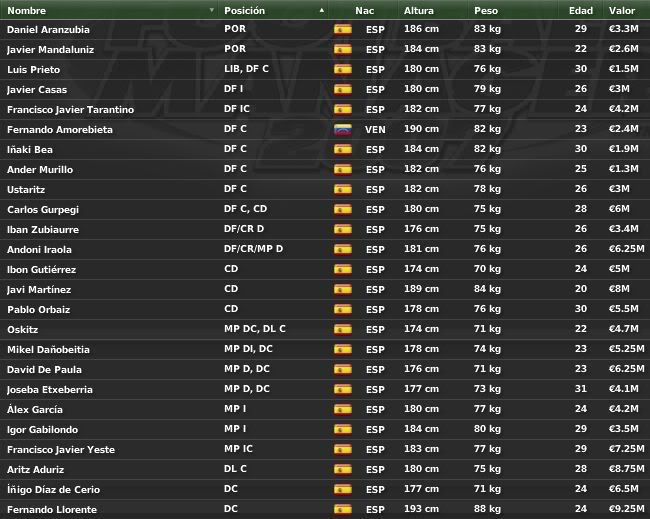Screen dimensions: 650x519
Task: Click Spain flag in Álex García row
Action: coord(343,409)
